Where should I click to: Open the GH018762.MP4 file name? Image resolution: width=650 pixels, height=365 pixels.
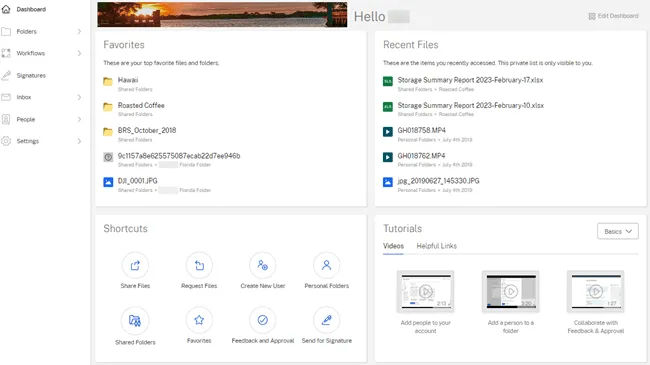[421, 156]
